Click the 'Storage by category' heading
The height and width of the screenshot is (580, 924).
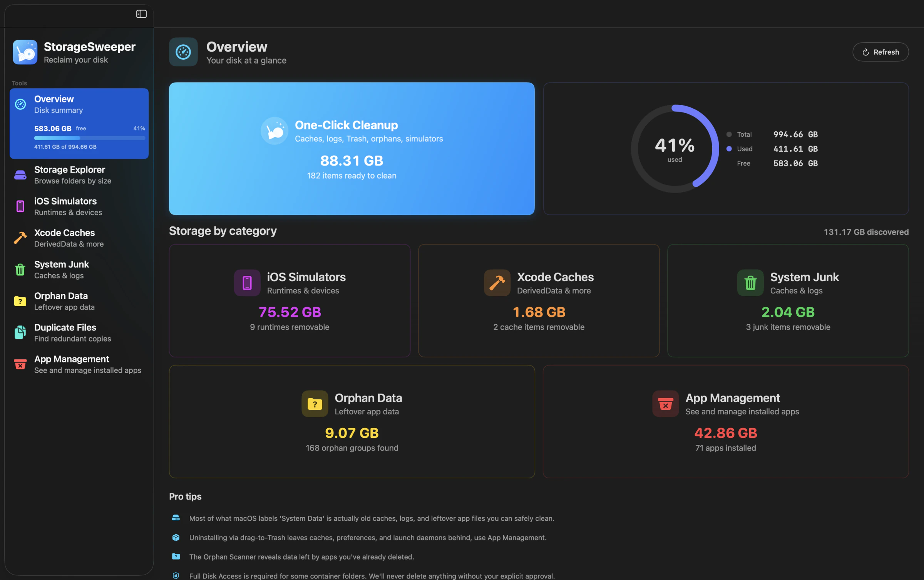coord(223,231)
